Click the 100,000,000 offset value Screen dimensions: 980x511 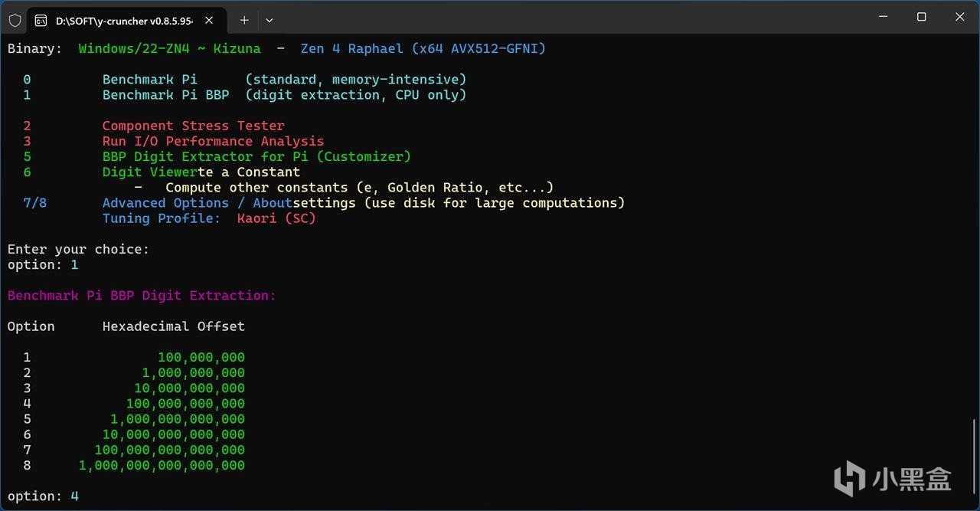pyautogui.click(x=201, y=357)
